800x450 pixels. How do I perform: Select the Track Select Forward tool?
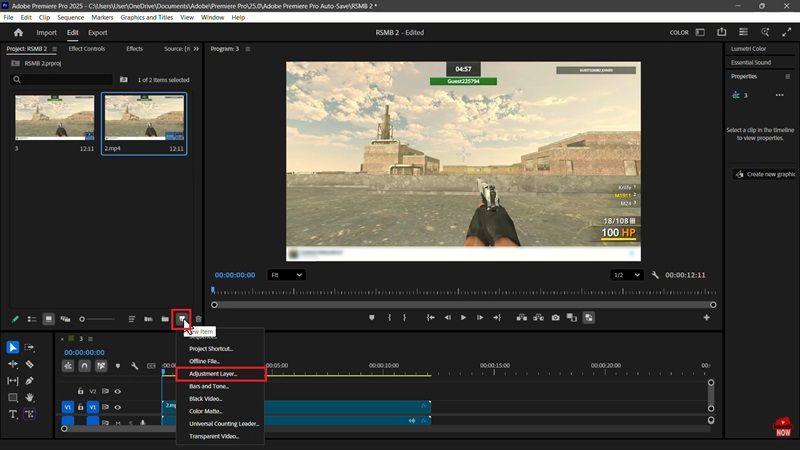coord(30,347)
